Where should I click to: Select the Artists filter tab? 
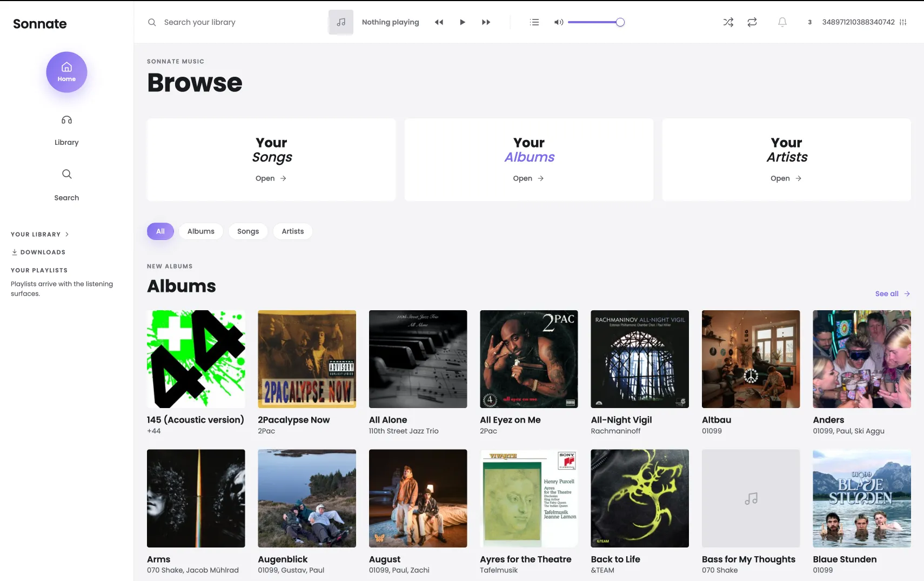point(293,231)
